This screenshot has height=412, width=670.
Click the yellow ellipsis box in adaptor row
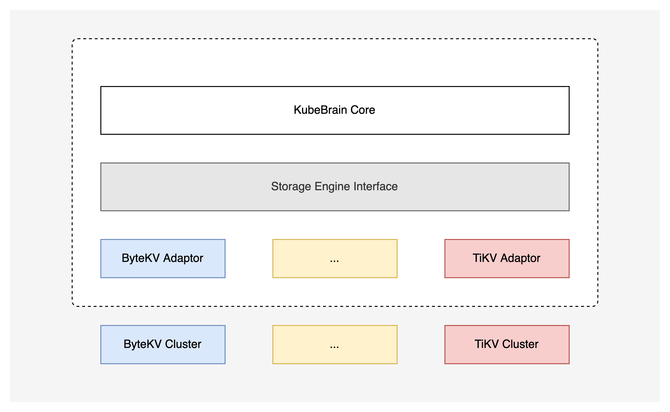334,258
